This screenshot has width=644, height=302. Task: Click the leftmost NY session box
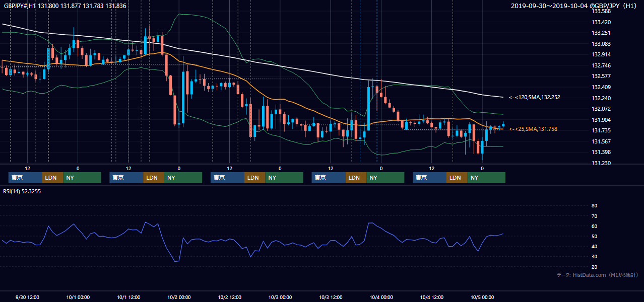click(82, 178)
